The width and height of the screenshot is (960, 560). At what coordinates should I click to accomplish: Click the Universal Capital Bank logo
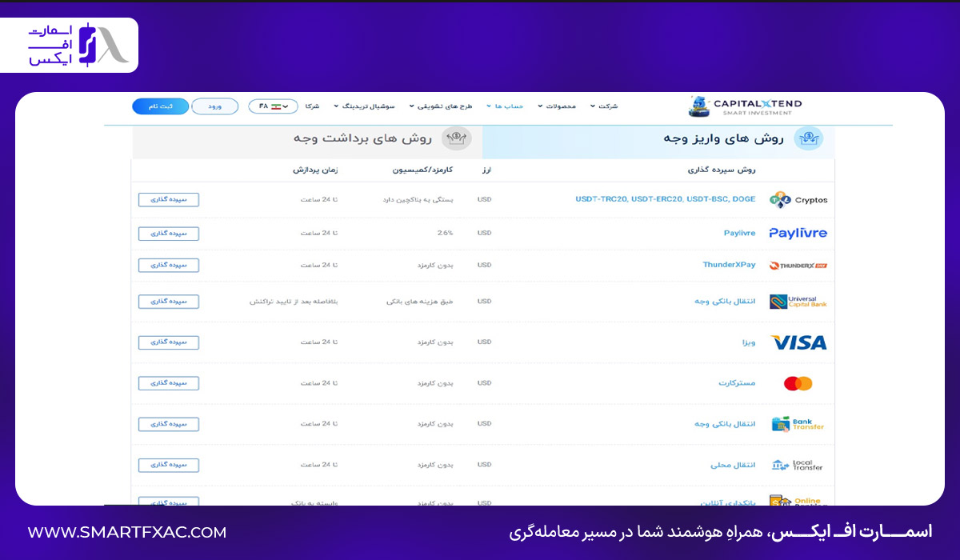798,302
